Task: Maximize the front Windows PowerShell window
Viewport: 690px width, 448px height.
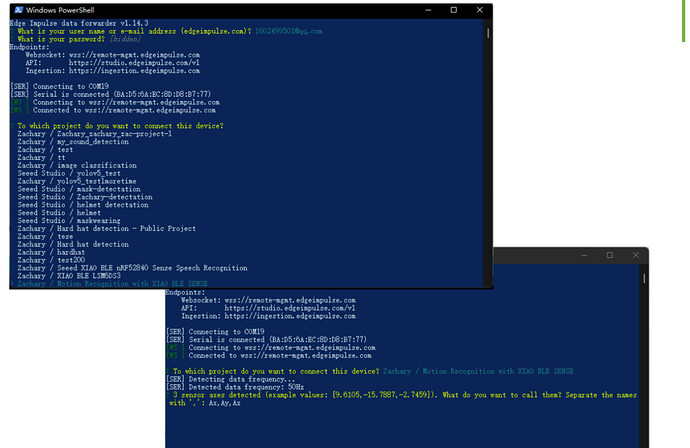Action: [454, 10]
